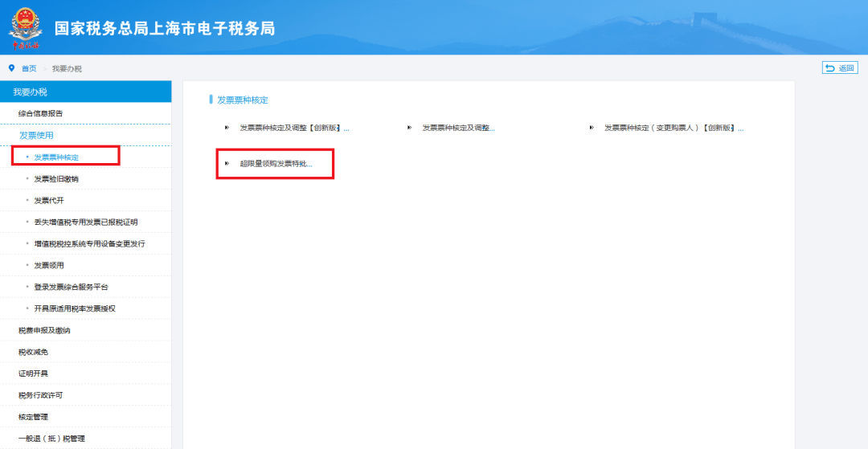Open 超限量领购发票特批 link

276,164
